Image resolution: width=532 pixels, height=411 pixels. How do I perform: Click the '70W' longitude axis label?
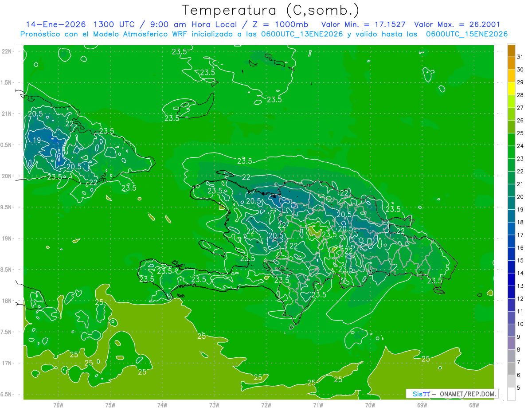[370, 405]
